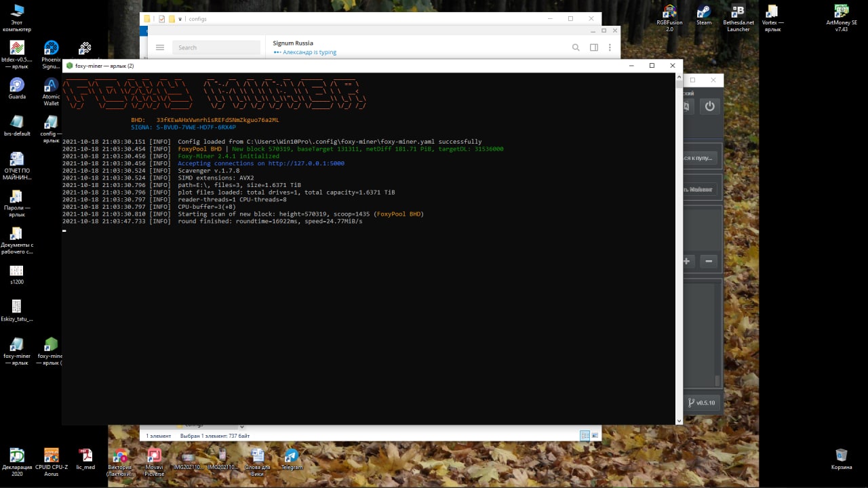Open the first IMG2021 image thumbnail
The width and height of the screenshot is (868, 488).
[189, 459]
